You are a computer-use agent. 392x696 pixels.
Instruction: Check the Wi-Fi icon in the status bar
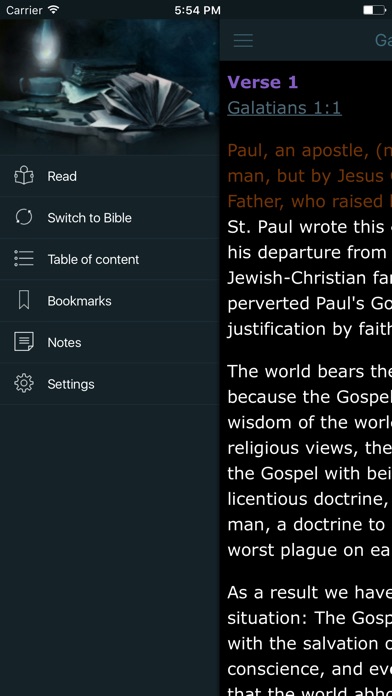coord(54,9)
